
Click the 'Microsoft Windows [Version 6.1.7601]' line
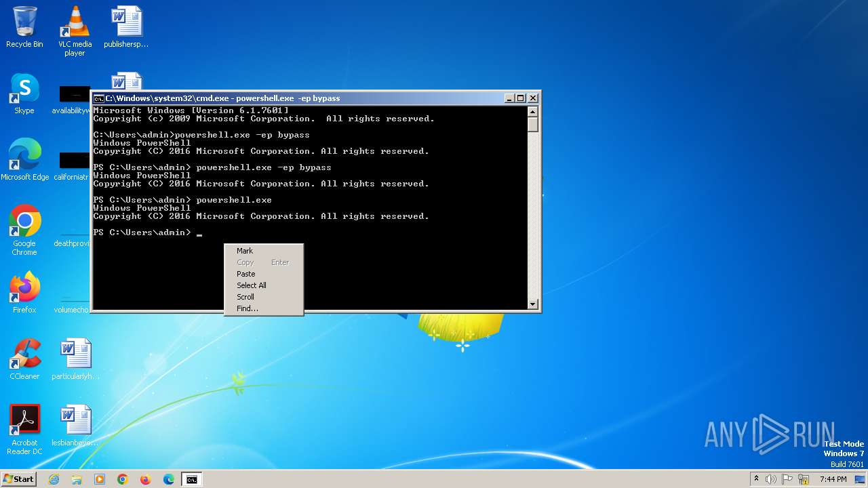[191, 110]
